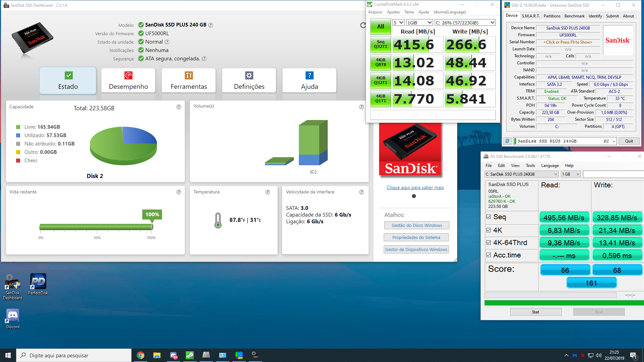Open the Windows Start menu
The height and width of the screenshot is (362, 644).
tap(8, 355)
